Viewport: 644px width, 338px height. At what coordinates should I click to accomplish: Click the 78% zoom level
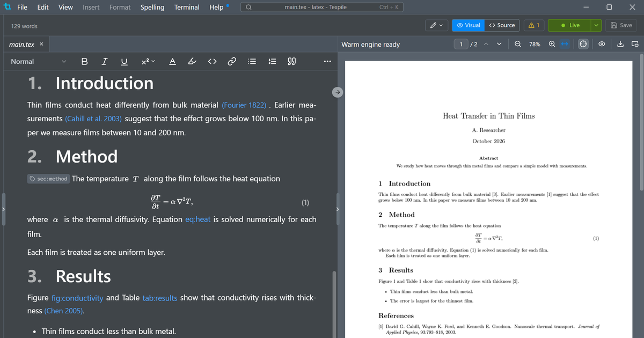click(535, 45)
